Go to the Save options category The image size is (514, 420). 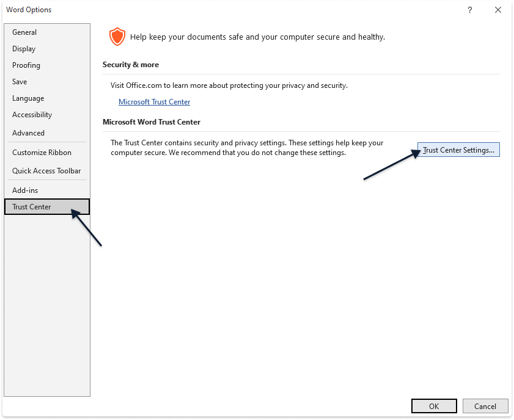(20, 82)
